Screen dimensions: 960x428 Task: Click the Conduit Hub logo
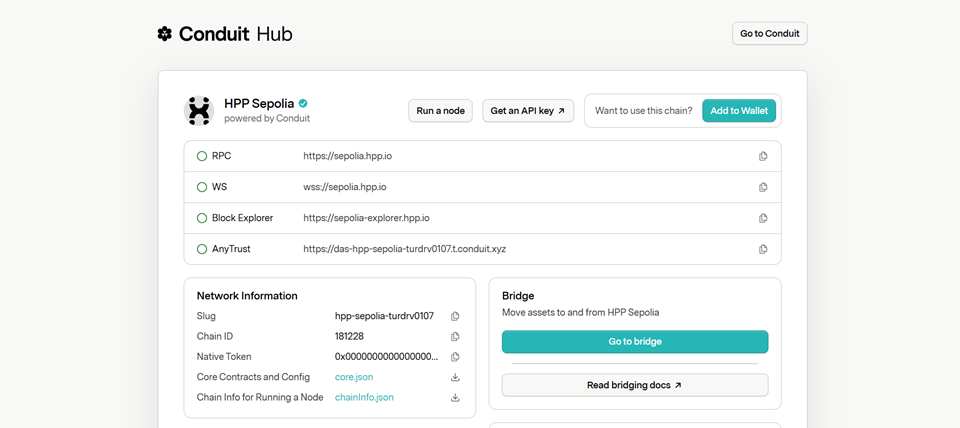(225, 34)
